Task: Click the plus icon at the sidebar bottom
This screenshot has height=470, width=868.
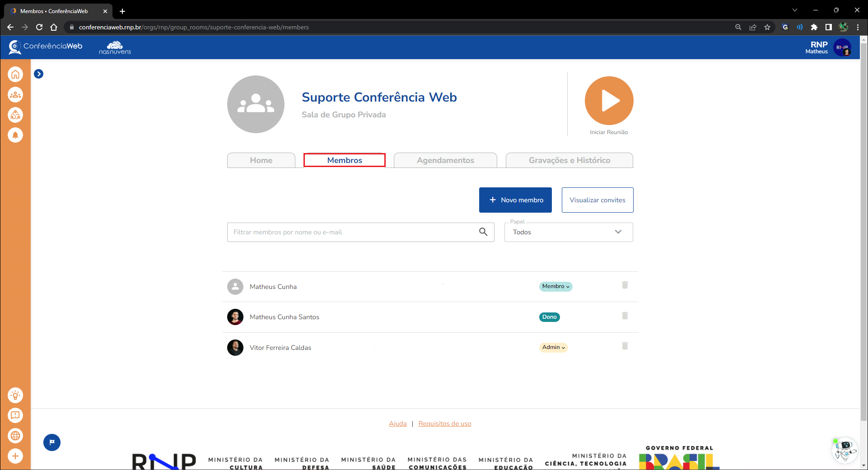Action: click(x=15, y=456)
